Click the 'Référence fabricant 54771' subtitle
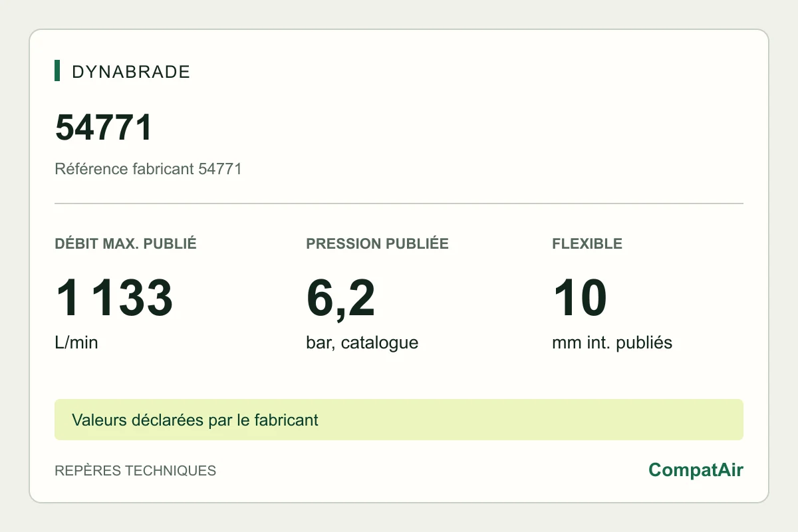798x532 pixels. pos(148,169)
